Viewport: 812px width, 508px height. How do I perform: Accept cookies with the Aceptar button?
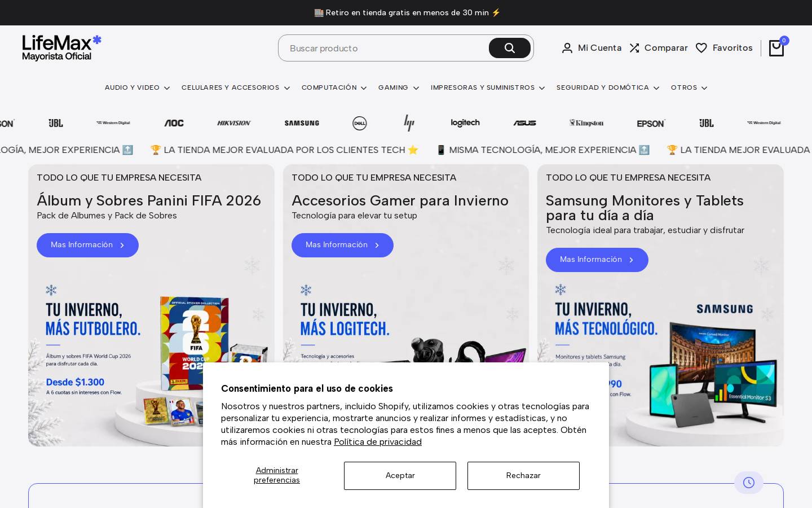click(x=400, y=476)
